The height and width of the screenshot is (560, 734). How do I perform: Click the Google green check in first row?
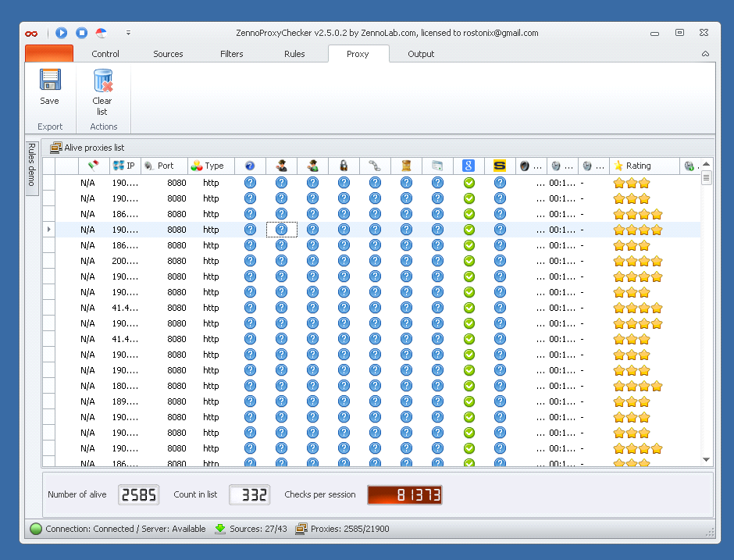(x=469, y=183)
